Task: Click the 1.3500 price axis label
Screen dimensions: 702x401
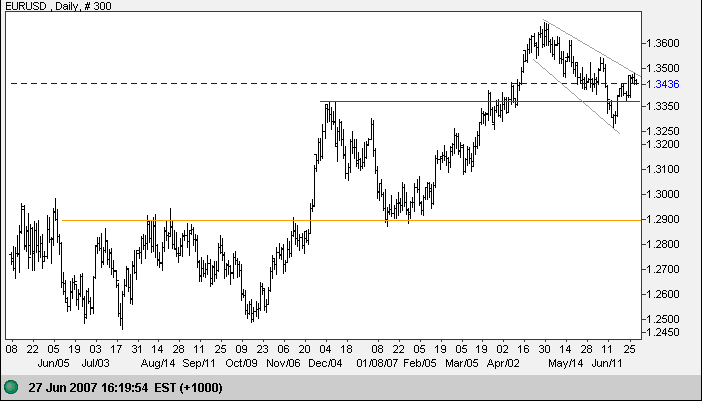Action: tap(663, 68)
